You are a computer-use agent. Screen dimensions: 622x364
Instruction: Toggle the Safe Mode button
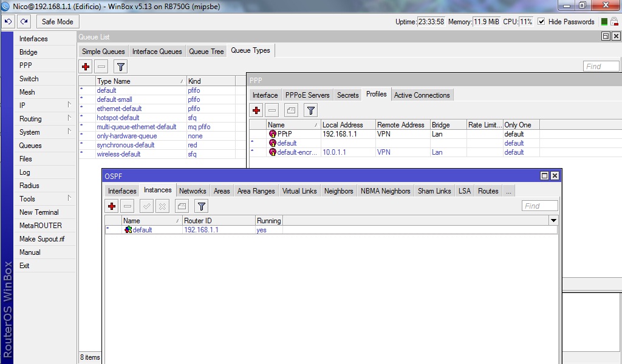tap(57, 22)
